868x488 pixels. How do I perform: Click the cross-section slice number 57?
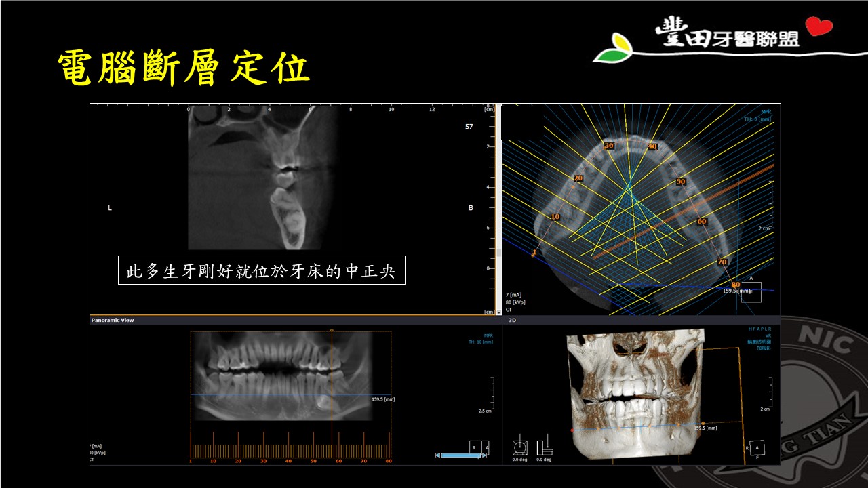pos(469,127)
